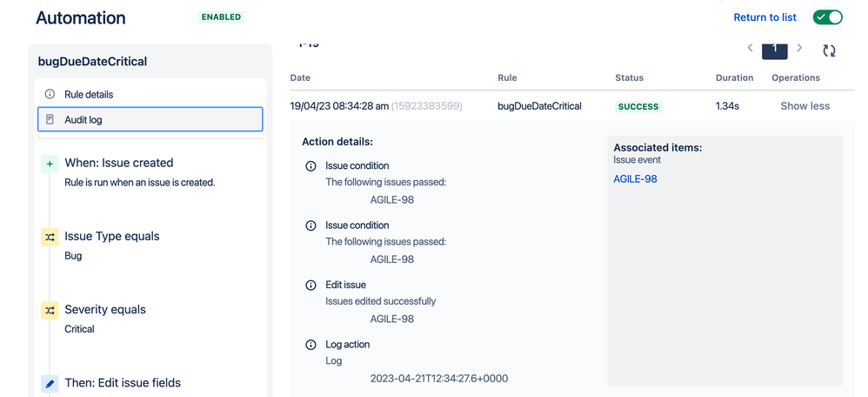Click the Critical value under Severity

click(80, 329)
